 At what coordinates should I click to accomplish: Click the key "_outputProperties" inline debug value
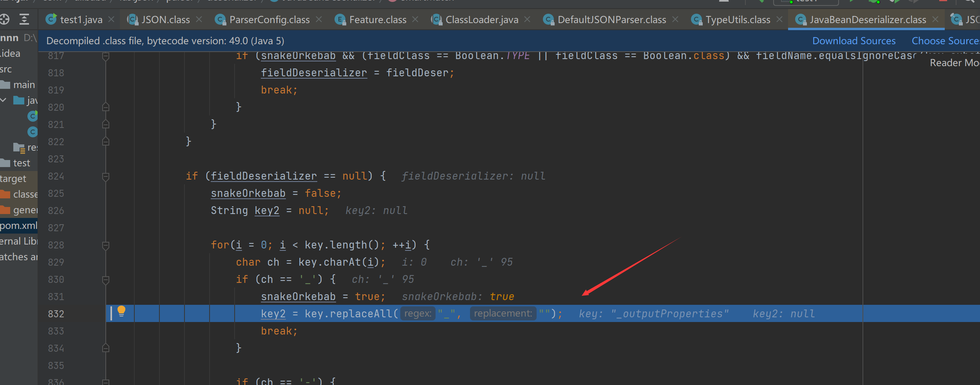[x=654, y=314]
